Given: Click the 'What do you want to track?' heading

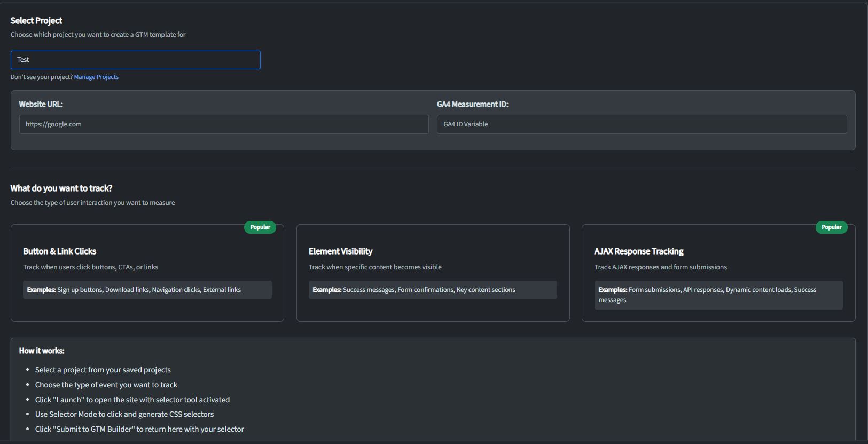Looking at the screenshot, I should pyautogui.click(x=61, y=188).
